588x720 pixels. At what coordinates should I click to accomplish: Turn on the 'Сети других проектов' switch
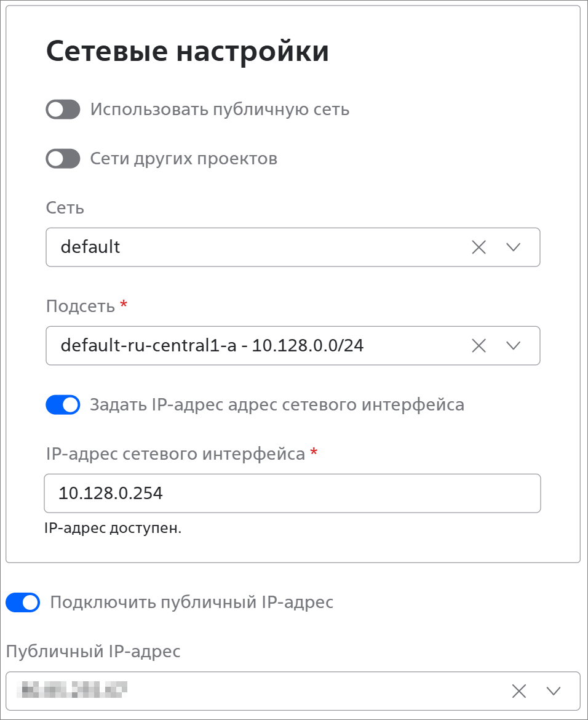pyautogui.click(x=63, y=159)
